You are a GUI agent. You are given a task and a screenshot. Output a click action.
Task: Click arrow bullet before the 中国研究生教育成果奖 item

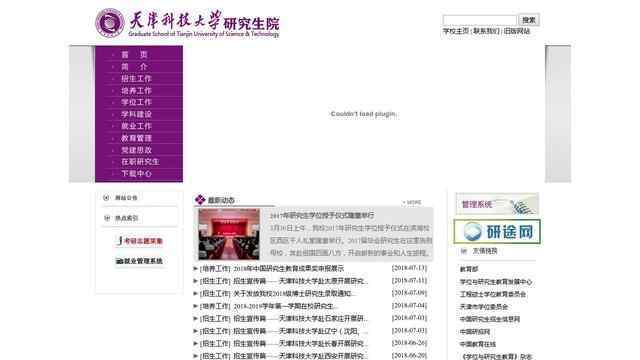tap(196, 269)
